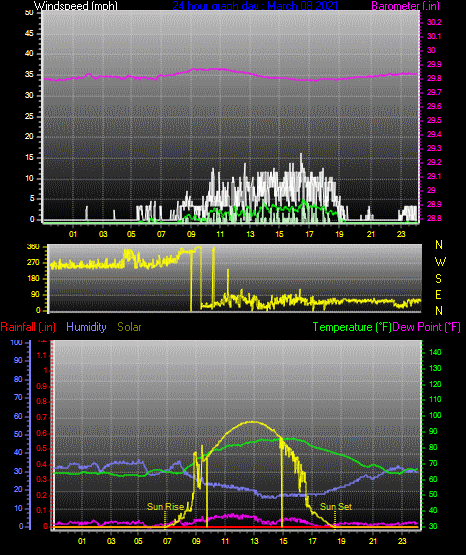Click the '28.8' barometer axis value
Image resolution: width=466 pixels, height=555 pixels.
point(434,218)
